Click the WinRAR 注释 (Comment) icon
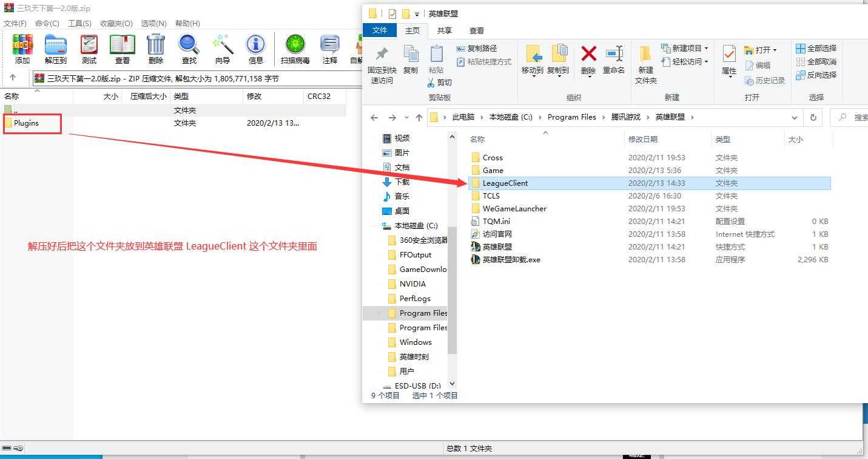The image size is (868, 459). click(x=330, y=49)
